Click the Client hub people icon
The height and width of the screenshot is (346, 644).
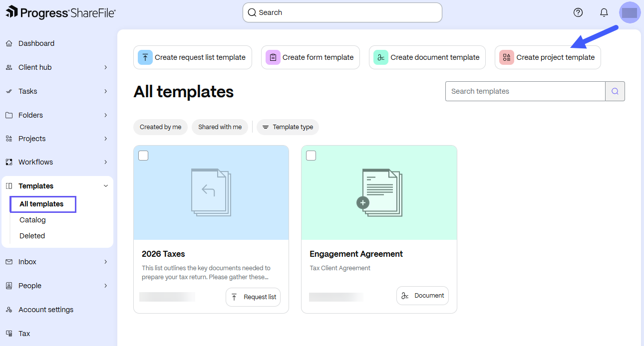click(9, 67)
